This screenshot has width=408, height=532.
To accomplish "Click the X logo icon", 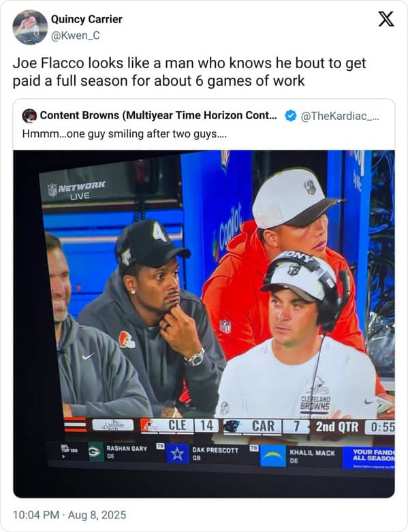I will tap(386, 18).
